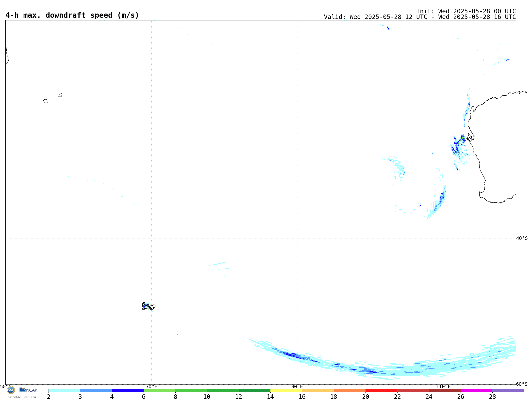Click the '4-h max. downdraft speed (m/s)' title
The width and height of the screenshot is (532, 400).
(x=72, y=15)
